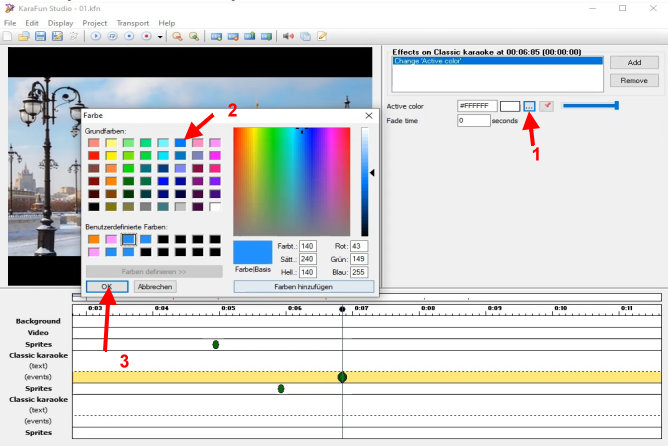Open the Project menu
668x446 pixels.
[x=95, y=22]
